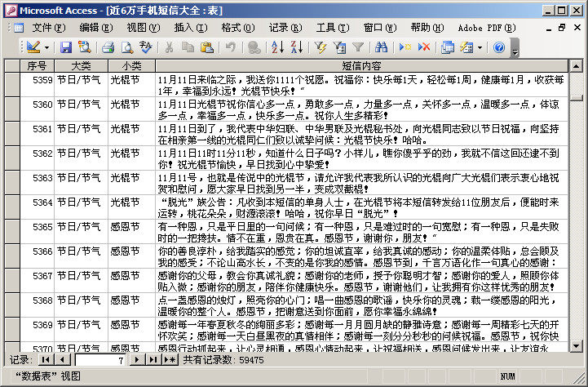Image resolution: width=588 pixels, height=387 pixels.
Task: Click the vertical scrollbar up arrow
Action: [576, 66]
